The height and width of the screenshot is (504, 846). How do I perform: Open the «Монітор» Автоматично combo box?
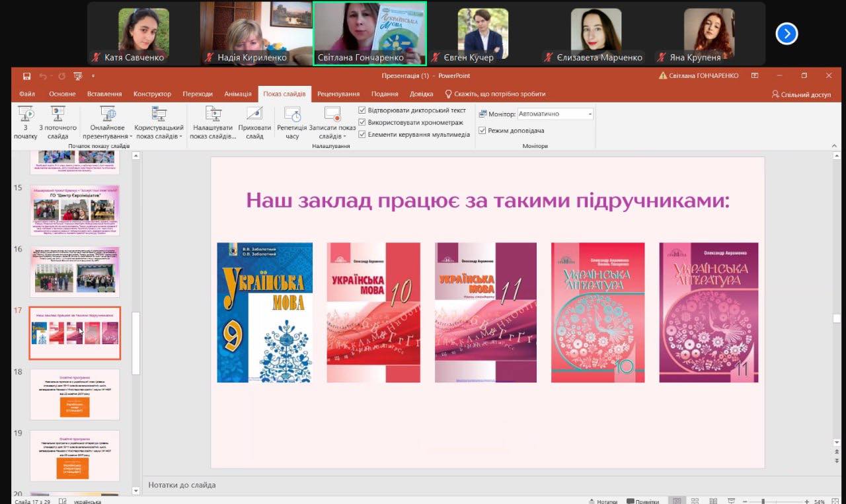click(555, 114)
